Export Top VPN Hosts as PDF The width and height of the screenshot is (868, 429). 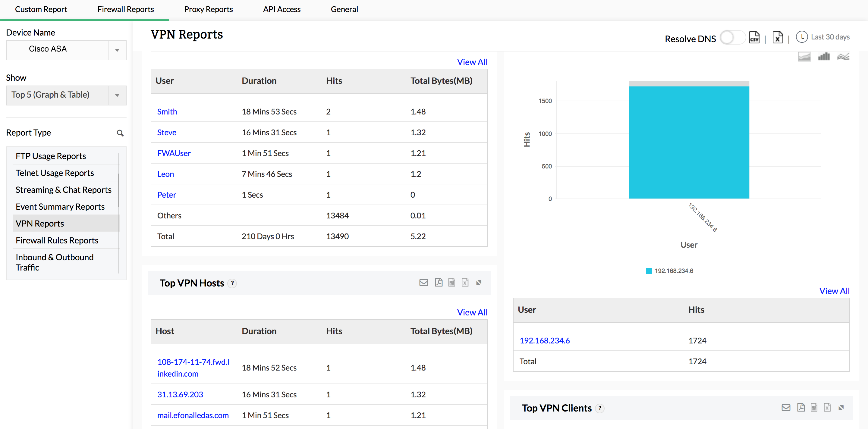[x=439, y=283]
